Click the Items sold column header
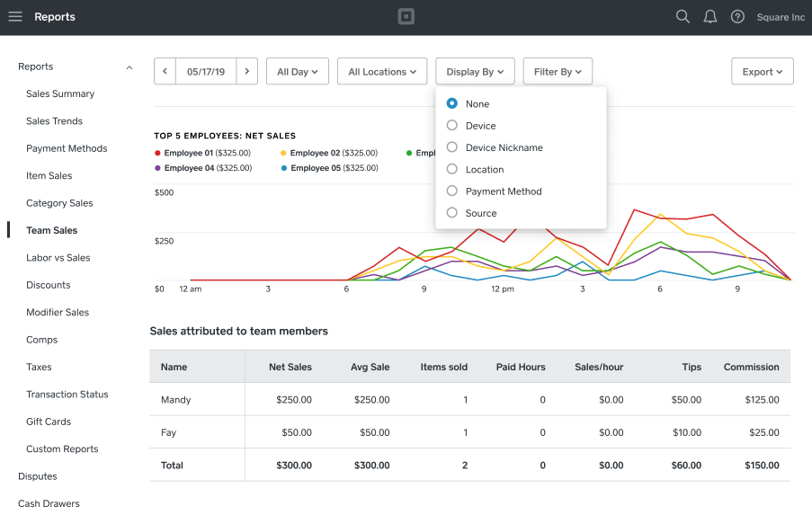 (444, 367)
